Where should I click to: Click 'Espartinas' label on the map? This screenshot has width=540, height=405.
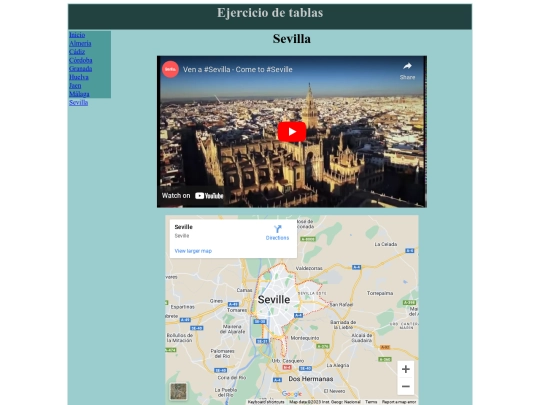(x=183, y=307)
